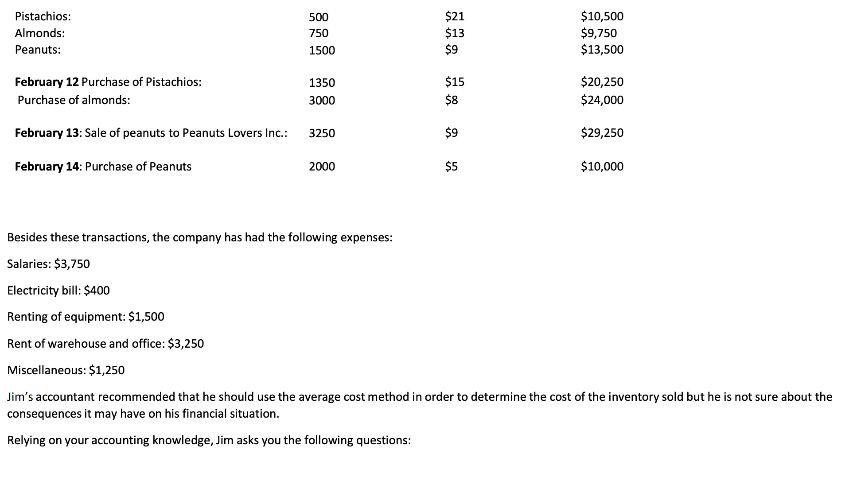The height and width of the screenshot is (504, 849).
Task: Click Renting of equipment: $1,500
Action: coord(86,317)
